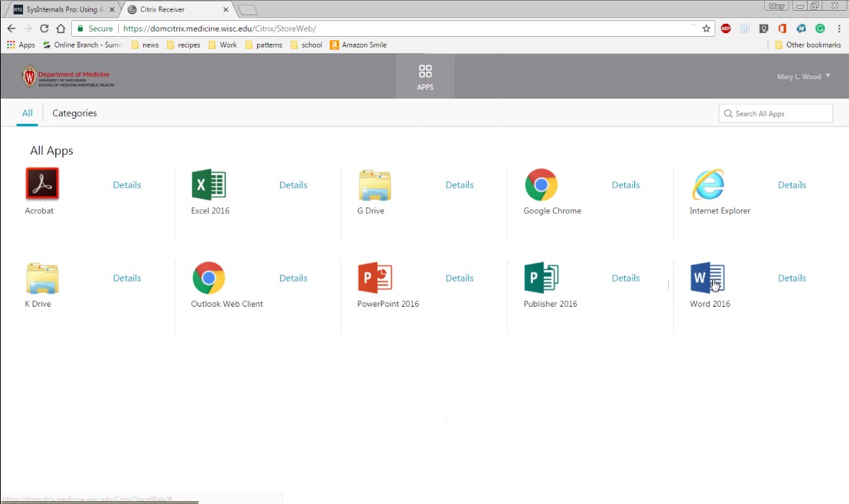849x504 pixels.
Task: View Details for PowerPoint 2016
Action: click(x=459, y=278)
